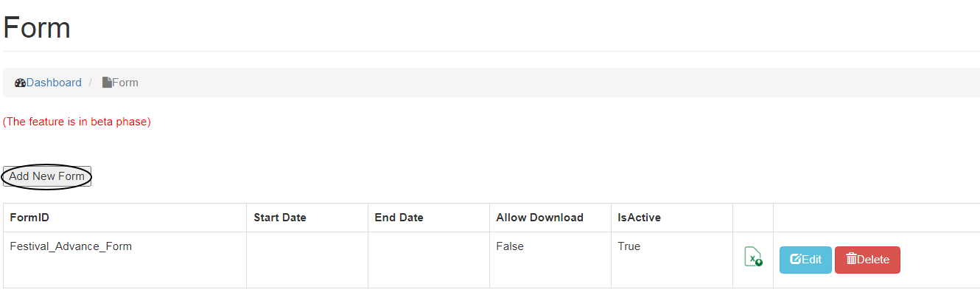Click the large Form page heading

pos(37,28)
